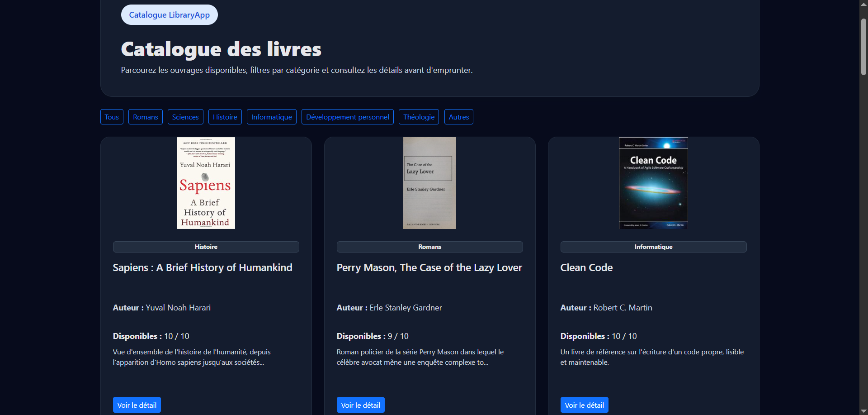Click author text Erle Stanley Gardner
This screenshot has height=415, width=868.
point(406,308)
